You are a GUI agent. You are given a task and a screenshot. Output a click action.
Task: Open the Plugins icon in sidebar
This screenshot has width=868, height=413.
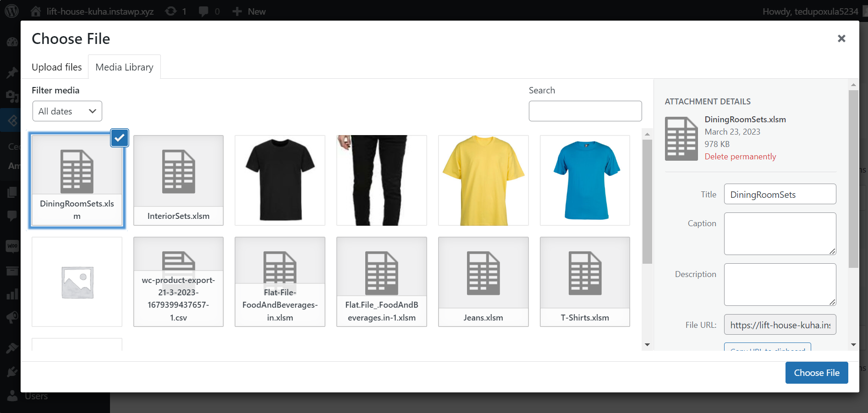pyautogui.click(x=12, y=372)
